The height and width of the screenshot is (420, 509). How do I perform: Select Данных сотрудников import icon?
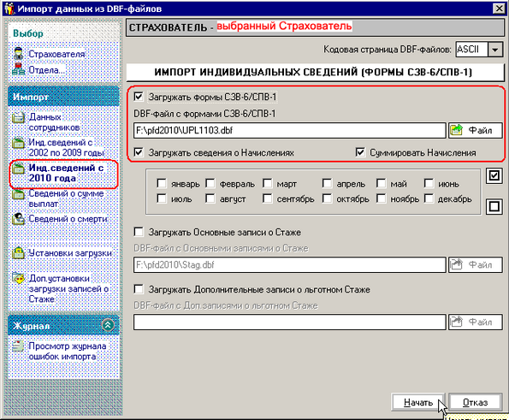[x=19, y=117]
